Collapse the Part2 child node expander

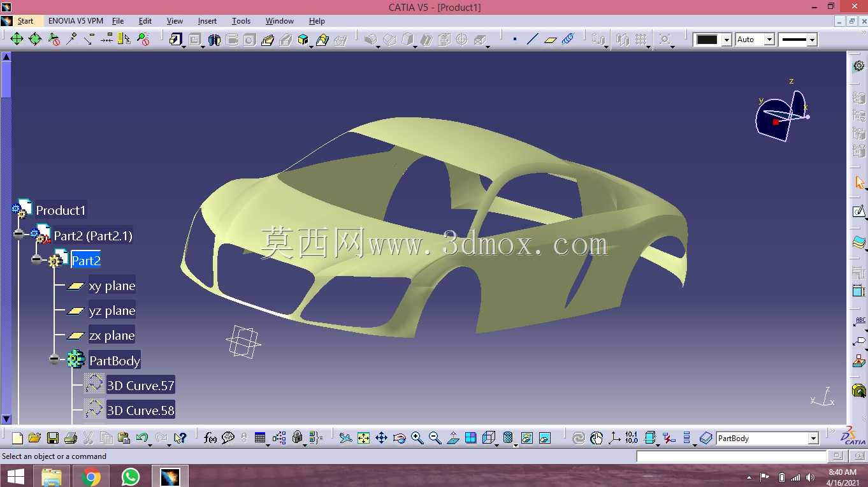tap(36, 260)
